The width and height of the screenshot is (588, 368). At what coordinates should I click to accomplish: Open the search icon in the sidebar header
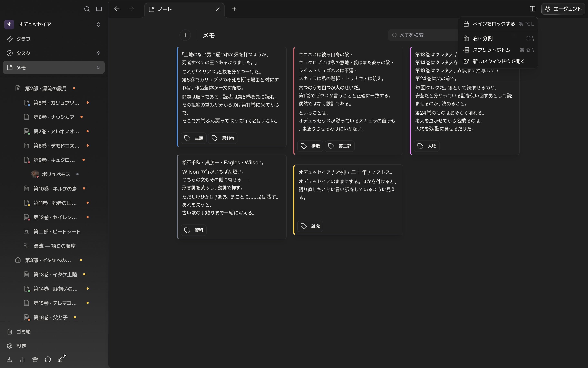[x=87, y=9]
